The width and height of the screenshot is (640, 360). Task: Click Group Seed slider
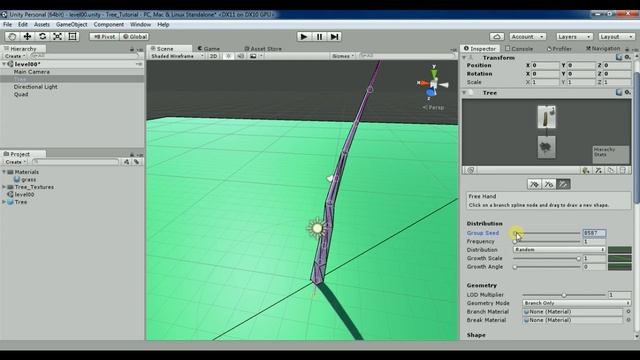547,233
